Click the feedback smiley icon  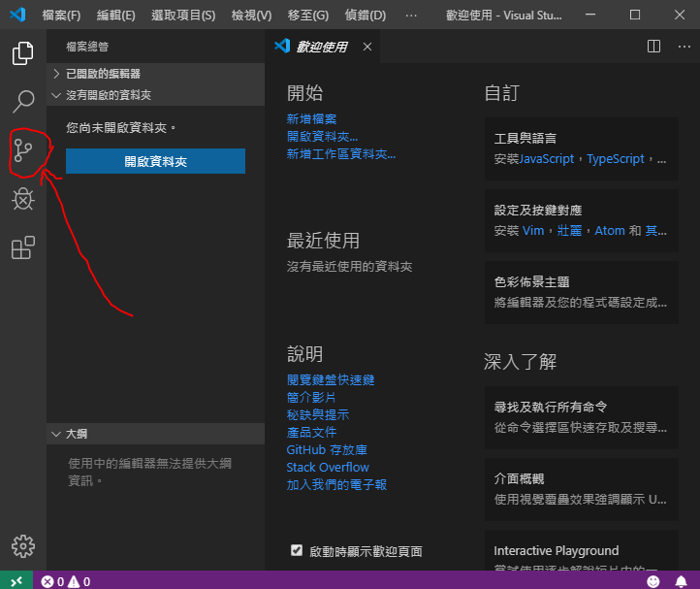pyautogui.click(x=653, y=581)
